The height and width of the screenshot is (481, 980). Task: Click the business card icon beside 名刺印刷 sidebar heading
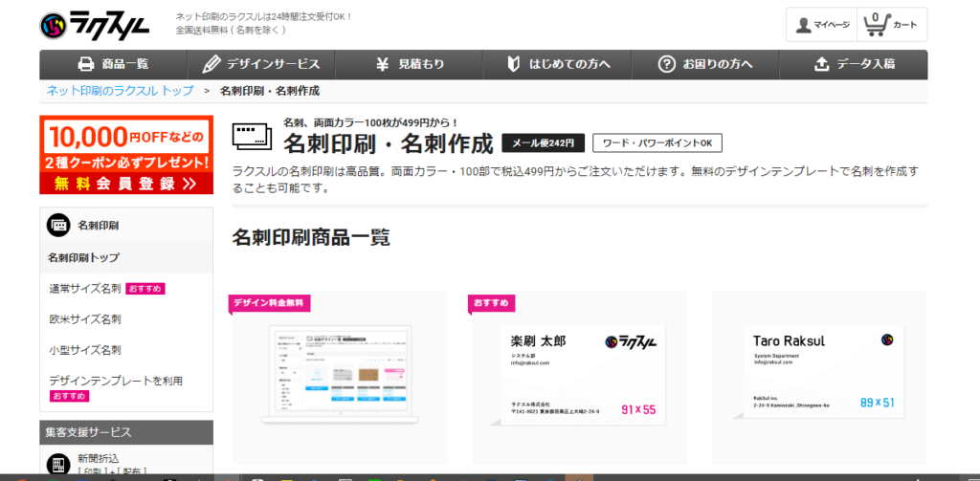pyautogui.click(x=58, y=226)
